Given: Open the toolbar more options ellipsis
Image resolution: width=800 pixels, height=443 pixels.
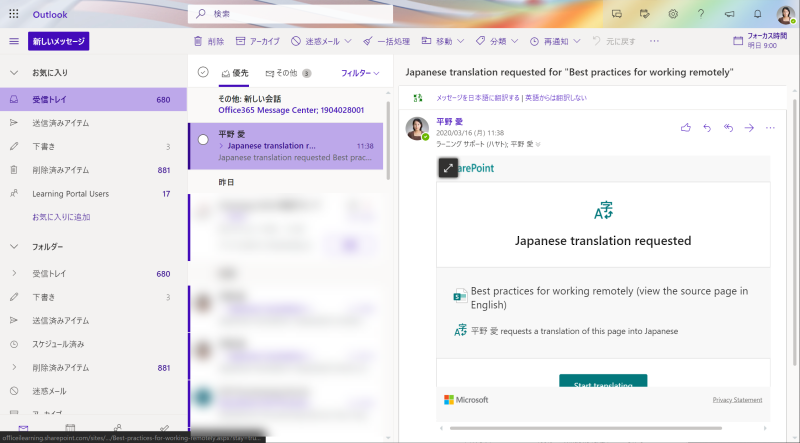Looking at the screenshot, I should 654,41.
